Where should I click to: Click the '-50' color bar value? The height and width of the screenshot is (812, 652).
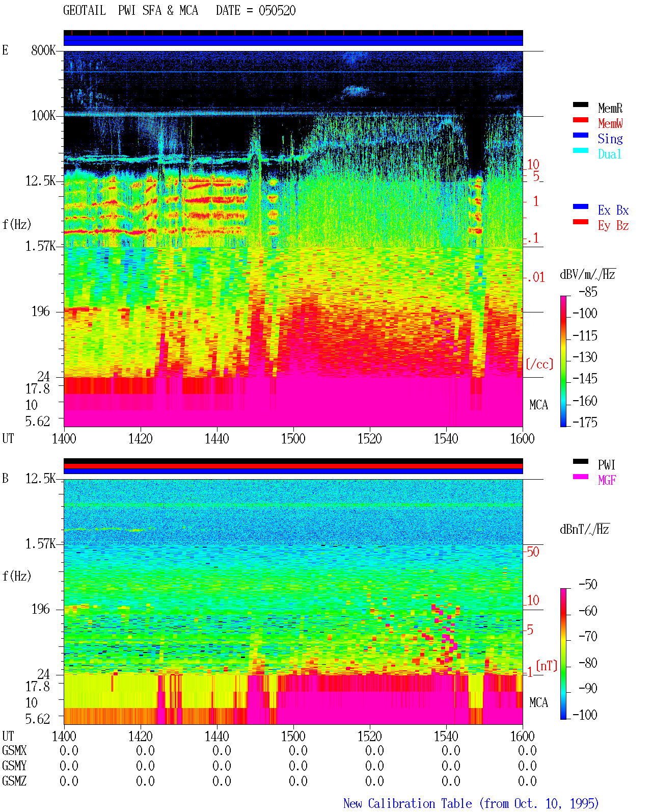588,584
